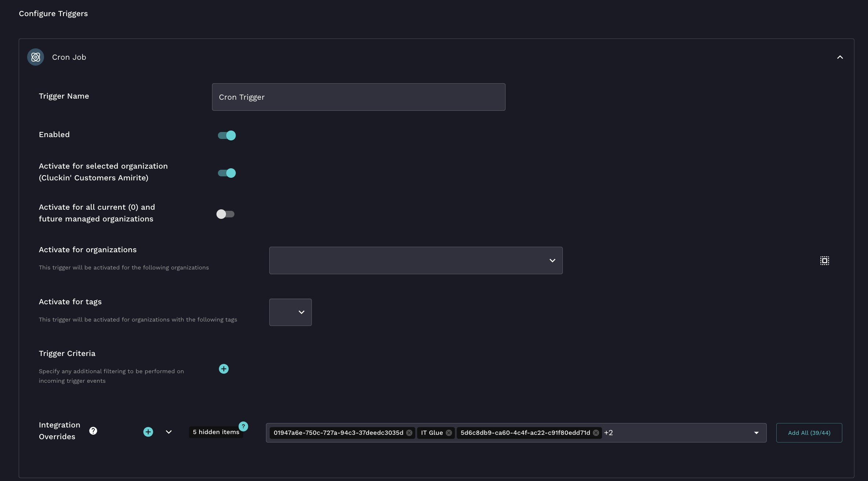Click the Cron Job atom icon

click(x=36, y=57)
